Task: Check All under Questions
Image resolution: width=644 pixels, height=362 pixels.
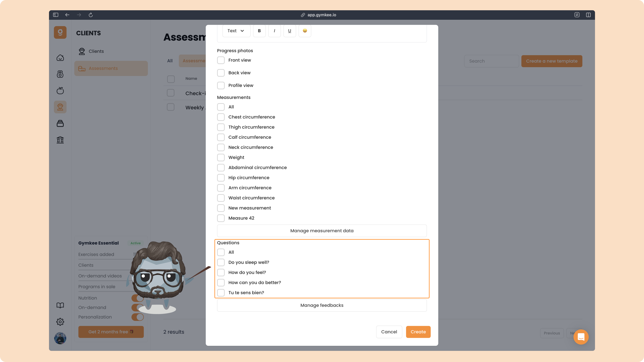Action: (221, 252)
